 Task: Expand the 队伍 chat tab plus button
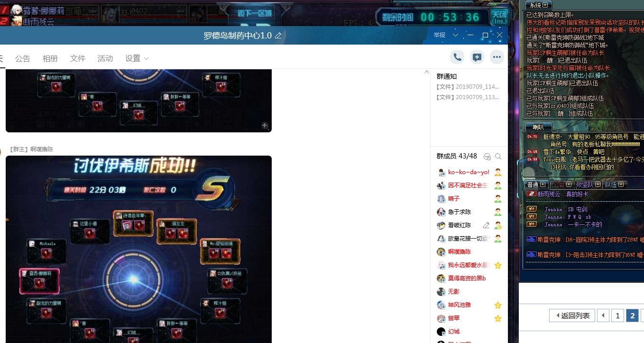621,185
